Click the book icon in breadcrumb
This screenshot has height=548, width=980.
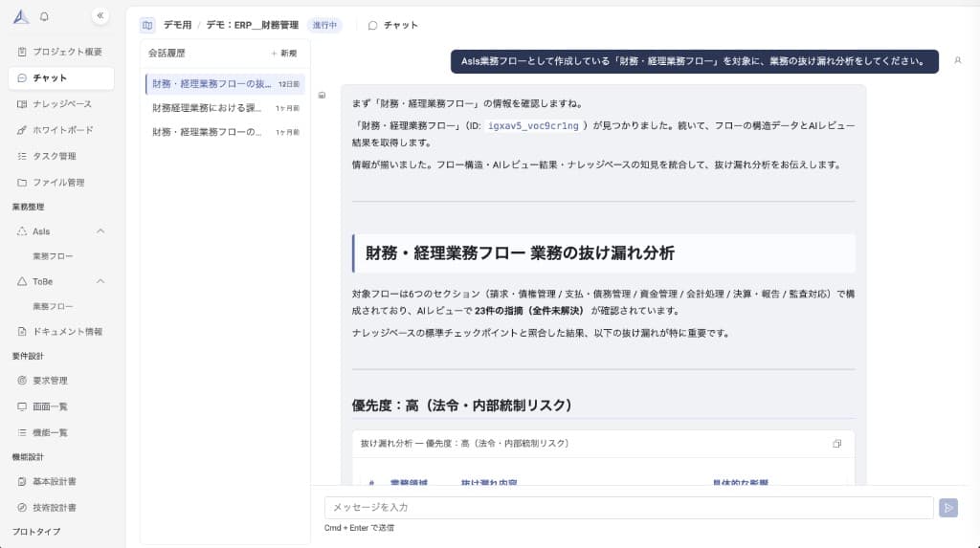(x=147, y=25)
